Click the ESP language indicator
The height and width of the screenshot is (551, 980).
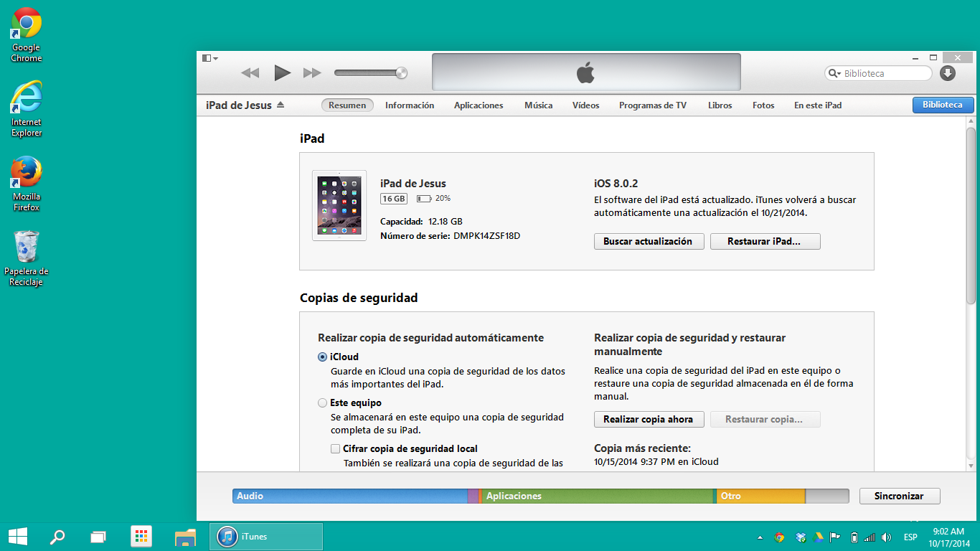pos(910,537)
